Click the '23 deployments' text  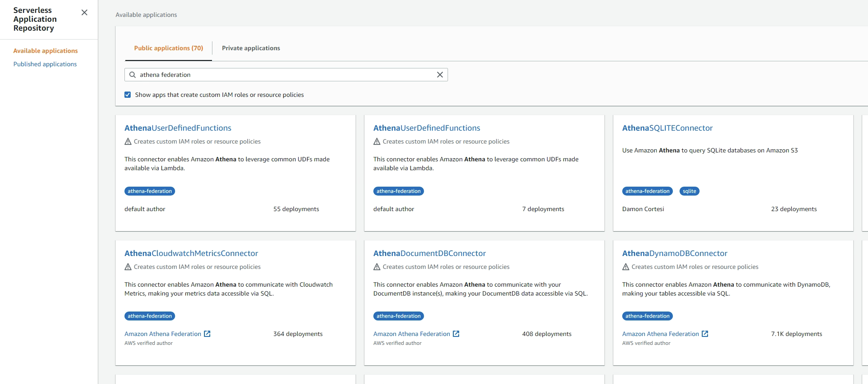tap(794, 209)
